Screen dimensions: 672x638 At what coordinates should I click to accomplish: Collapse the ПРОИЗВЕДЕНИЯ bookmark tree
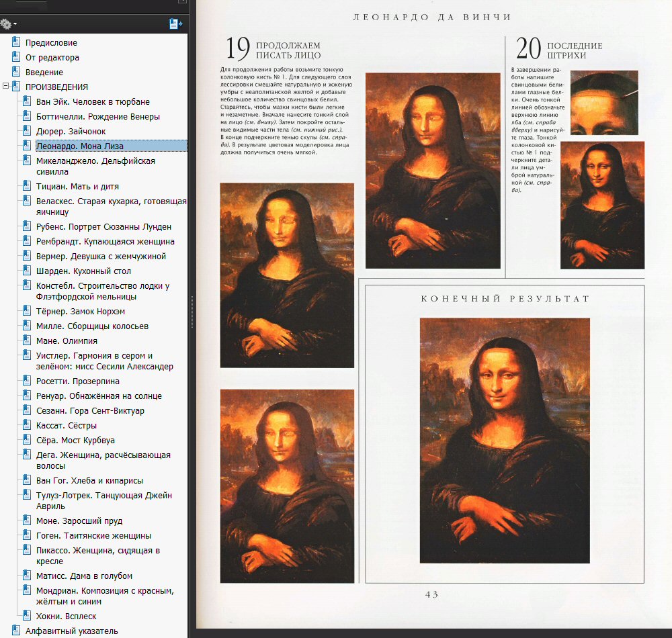[5, 86]
